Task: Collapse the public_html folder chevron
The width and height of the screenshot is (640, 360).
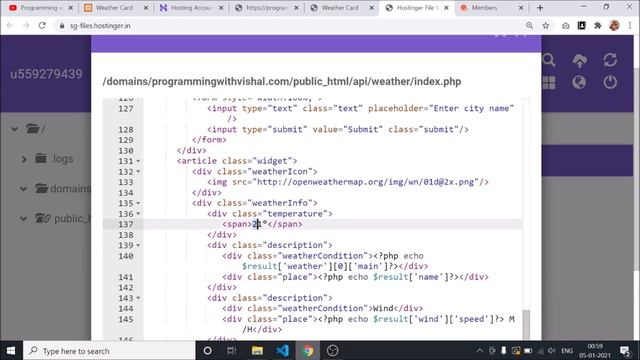Action: point(24,218)
